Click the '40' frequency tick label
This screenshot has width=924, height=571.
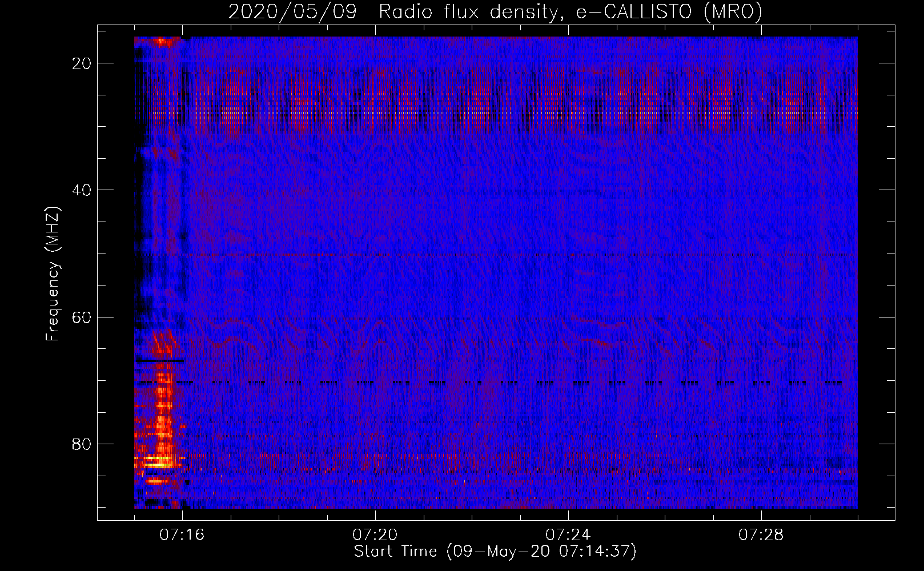click(82, 190)
